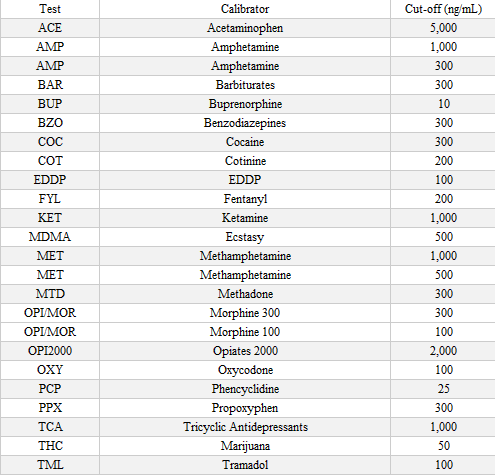Select the Marijuana calibrator cell
The image size is (495, 475).
(245, 446)
